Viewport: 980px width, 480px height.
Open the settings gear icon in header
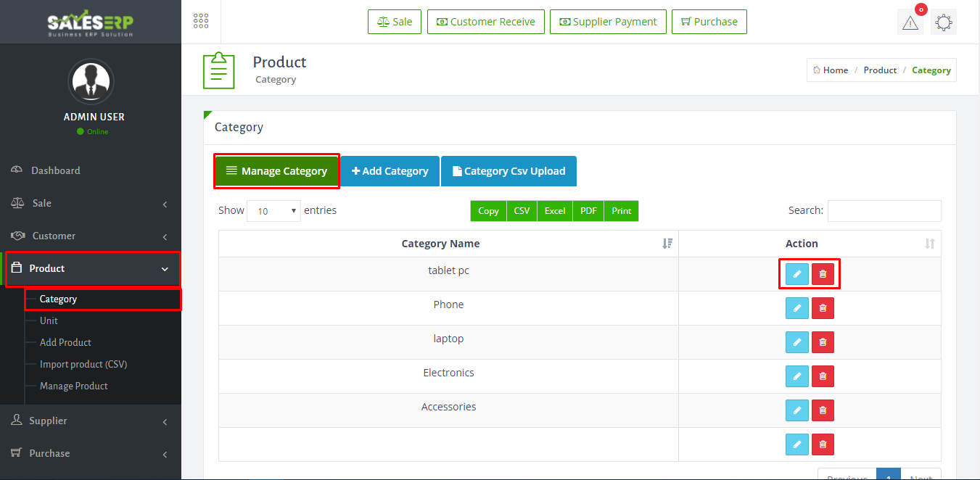pos(943,22)
